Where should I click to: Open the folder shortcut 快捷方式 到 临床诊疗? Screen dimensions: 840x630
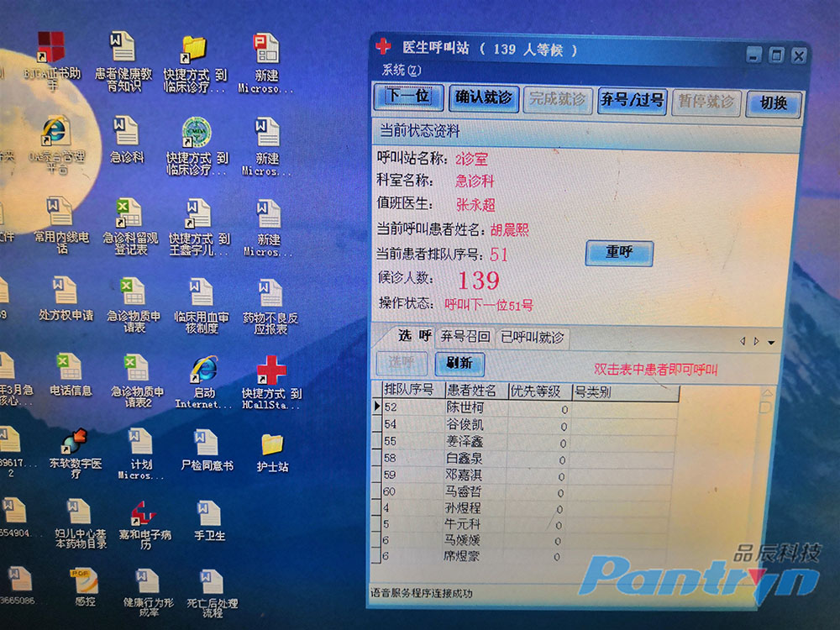pyautogui.click(x=195, y=65)
